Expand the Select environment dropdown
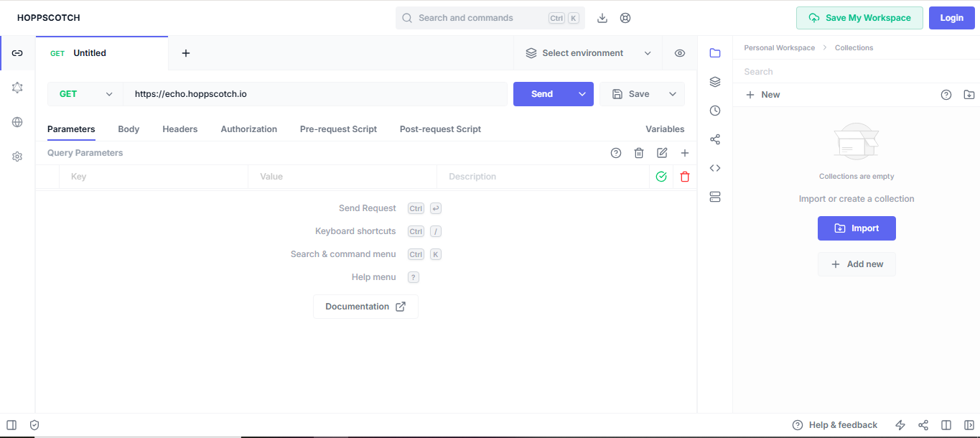Viewport: 980px width, 438px height. pos(589,53)
